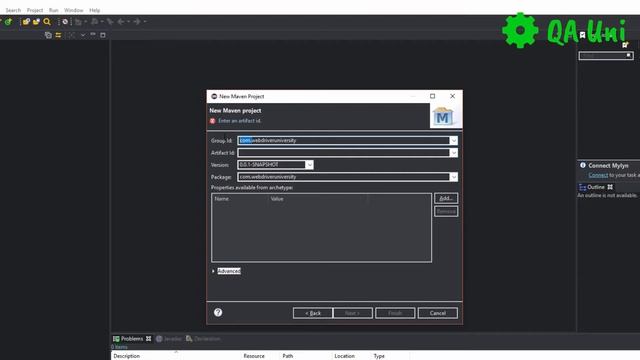Screen dimensions: 640x360
Task: Expand the Advanced section
Action: [x=213, y=271]
